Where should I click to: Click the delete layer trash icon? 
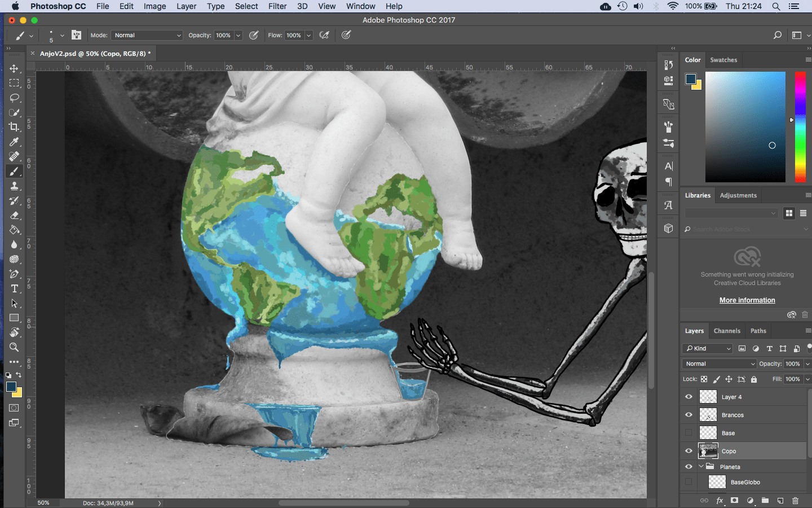coord(795,501)
